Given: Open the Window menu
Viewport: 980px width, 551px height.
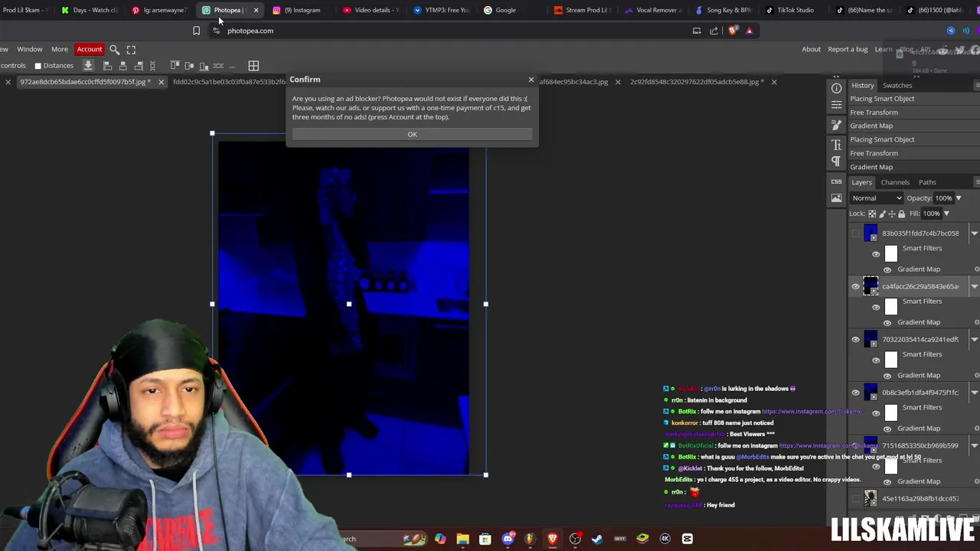Looking at the screenshot, I should coord(30,49).
